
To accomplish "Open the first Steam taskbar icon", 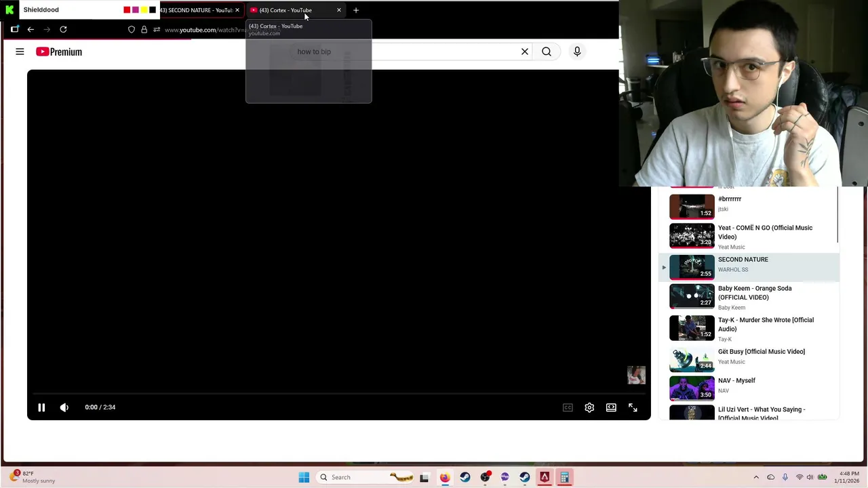I will (x=465, y=477).
